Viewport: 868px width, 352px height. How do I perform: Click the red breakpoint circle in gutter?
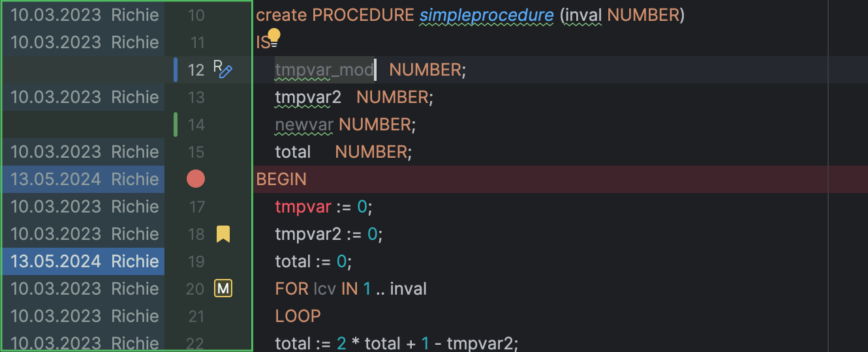(x=196, y=179)
